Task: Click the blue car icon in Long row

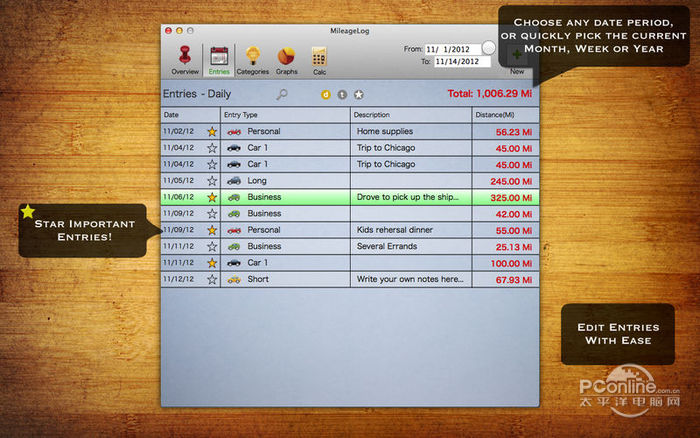Action: 234,181
